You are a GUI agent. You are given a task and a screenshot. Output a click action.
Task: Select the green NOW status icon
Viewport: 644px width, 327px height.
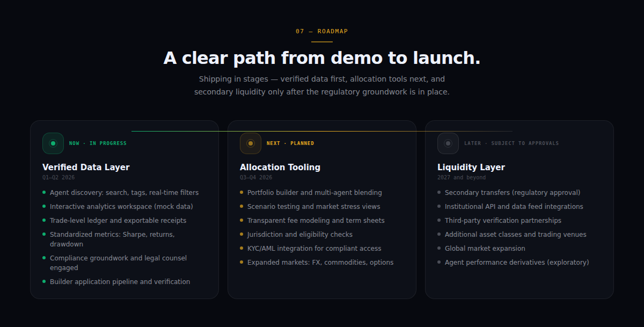pyautogui.click(x=53, y=143)
